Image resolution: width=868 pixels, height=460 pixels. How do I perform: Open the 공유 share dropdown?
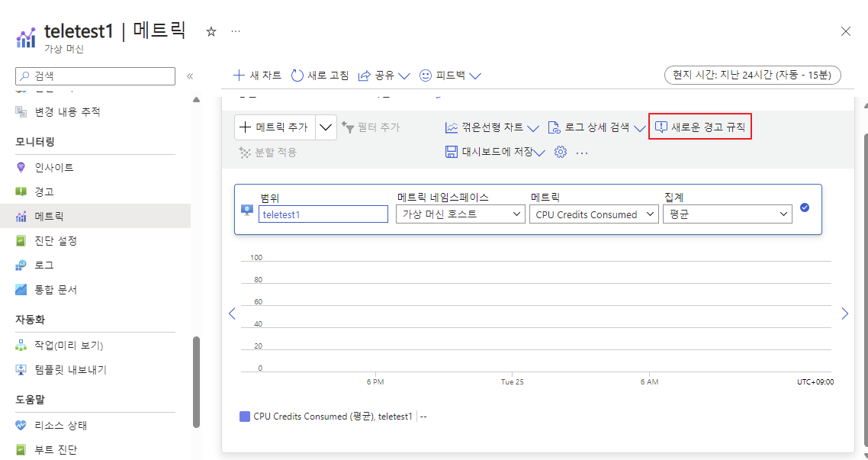(384, 76)
